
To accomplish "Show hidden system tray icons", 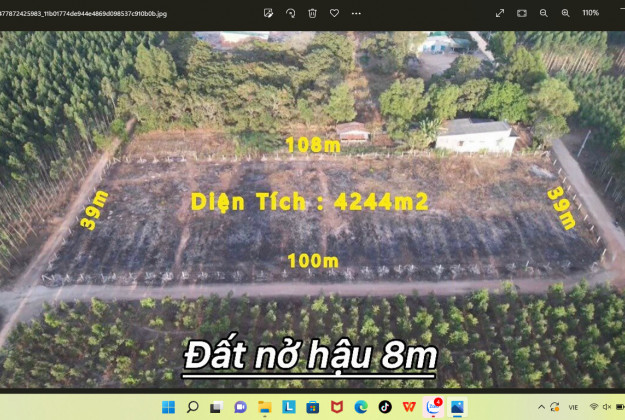I will coord(541,407).
